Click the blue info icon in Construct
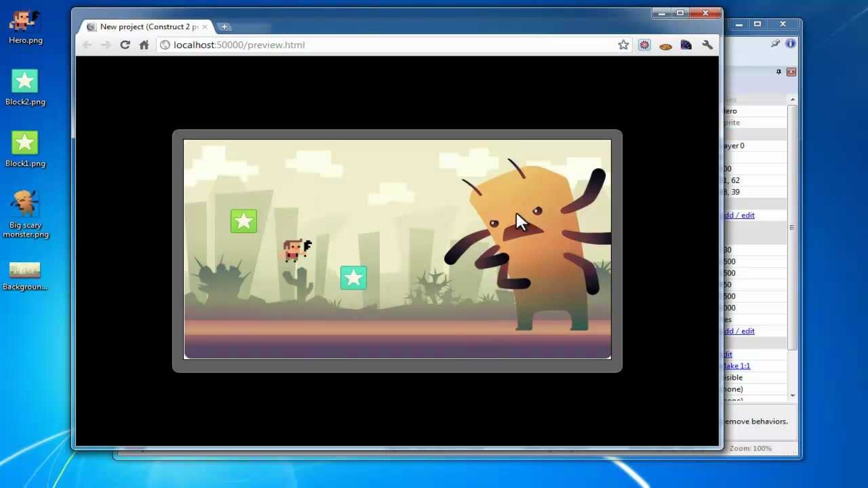 [x=790, y=43]
